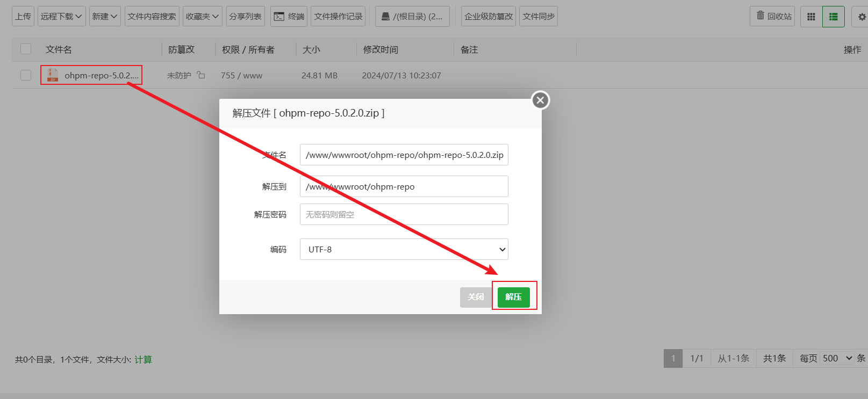Image resolution: width=868 pixels, height=399 pixels.
Task: Switch to grid view layout
Action: pyautogui.click(x=811, y=17)
